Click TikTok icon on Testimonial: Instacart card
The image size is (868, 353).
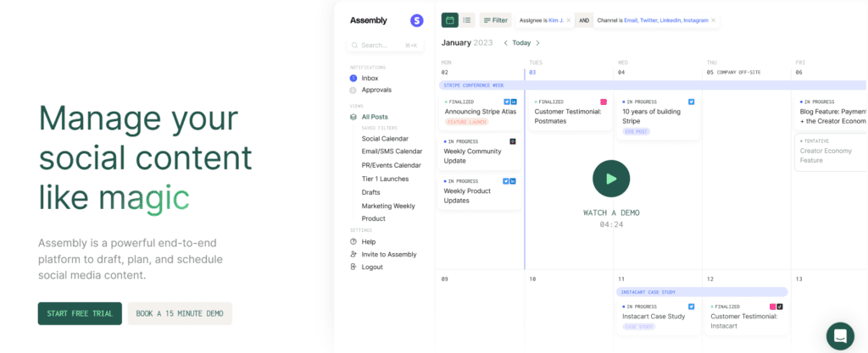click(780, 306)
